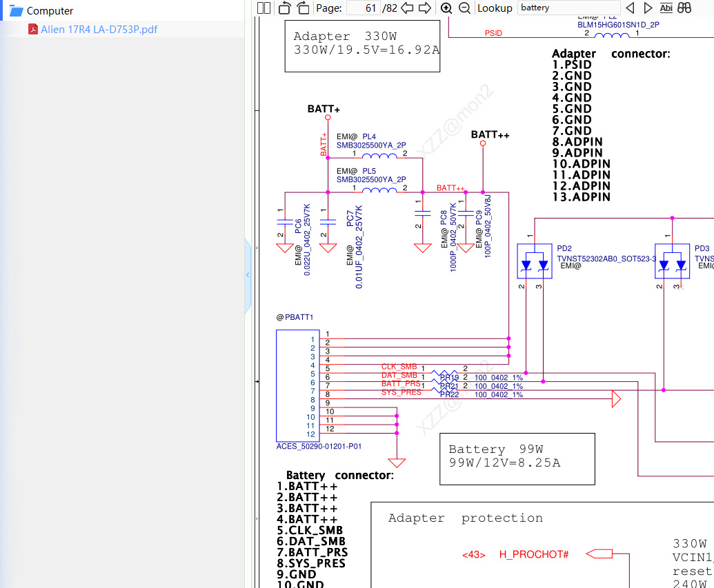
Task: Open Alien 17R4 LA-D753P.pdf file
Action: [x=99, y=30]
